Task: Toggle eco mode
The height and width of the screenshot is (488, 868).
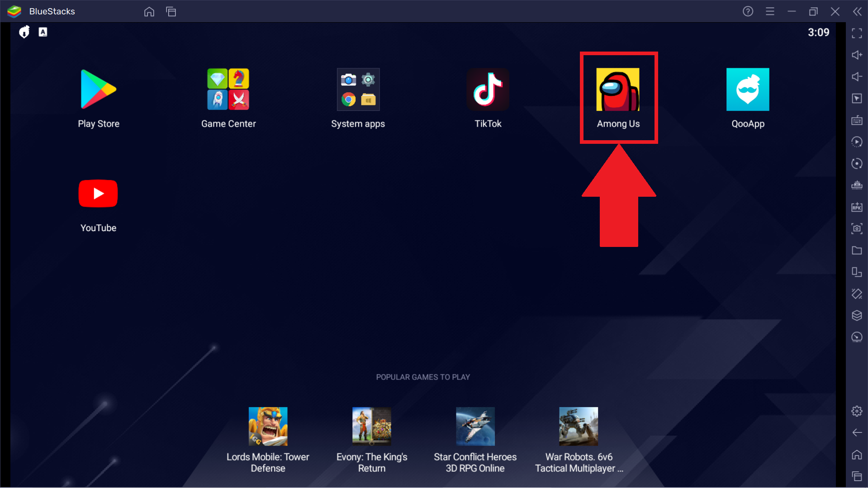Action: (857, 337)
